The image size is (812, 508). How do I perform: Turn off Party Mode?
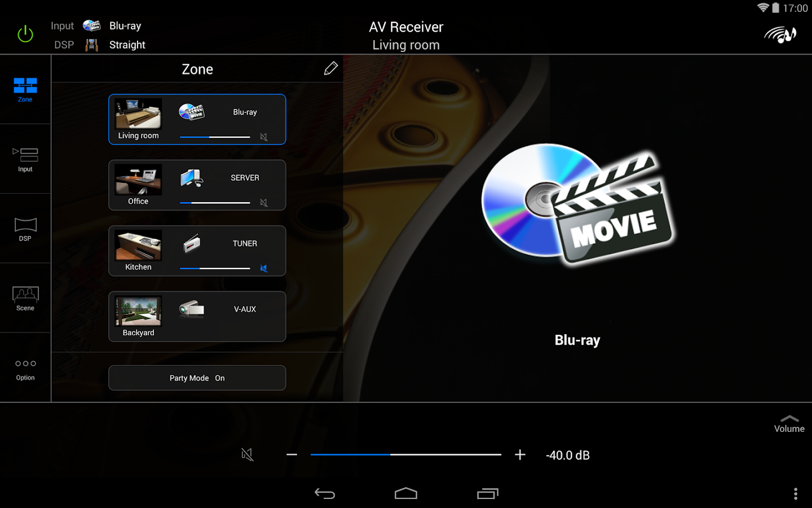197,378
